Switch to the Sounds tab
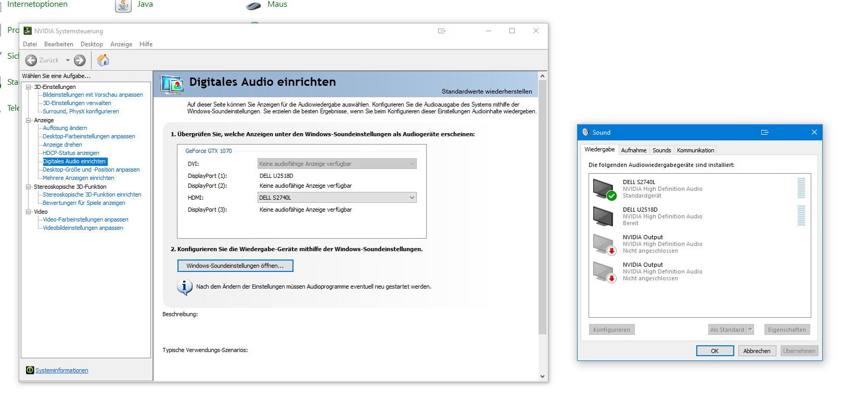This screenshot has width=868, height=416. click(662, 150)
